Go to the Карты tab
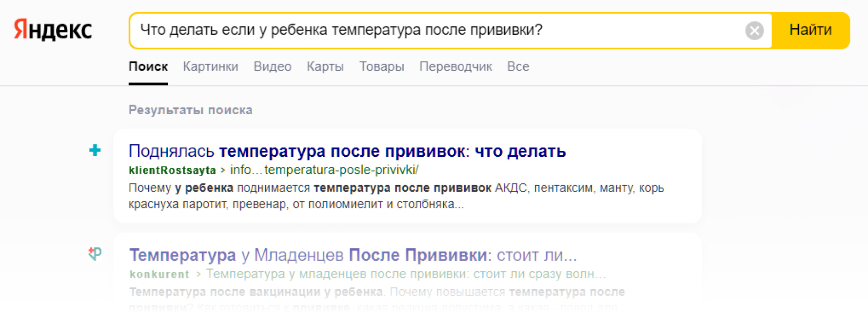This screenshot has width=868, height=313. [x=325, y=66]
